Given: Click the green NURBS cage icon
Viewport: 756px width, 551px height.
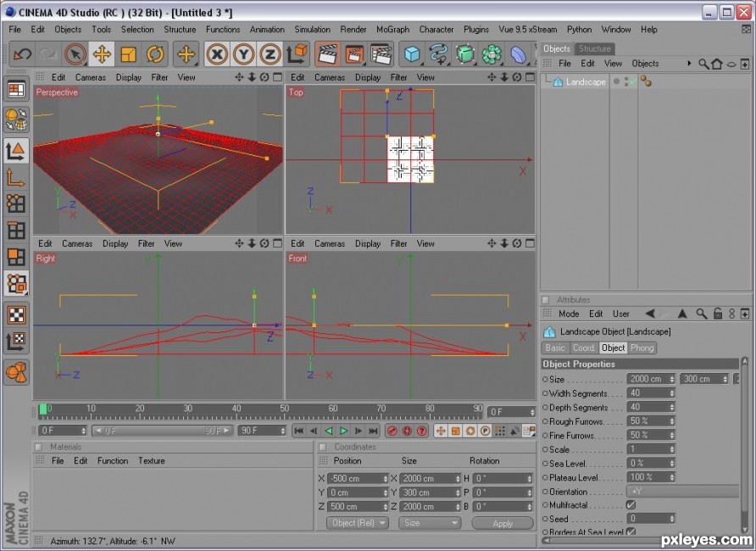Looking at the screenshot, I should (x=465, y=54).
